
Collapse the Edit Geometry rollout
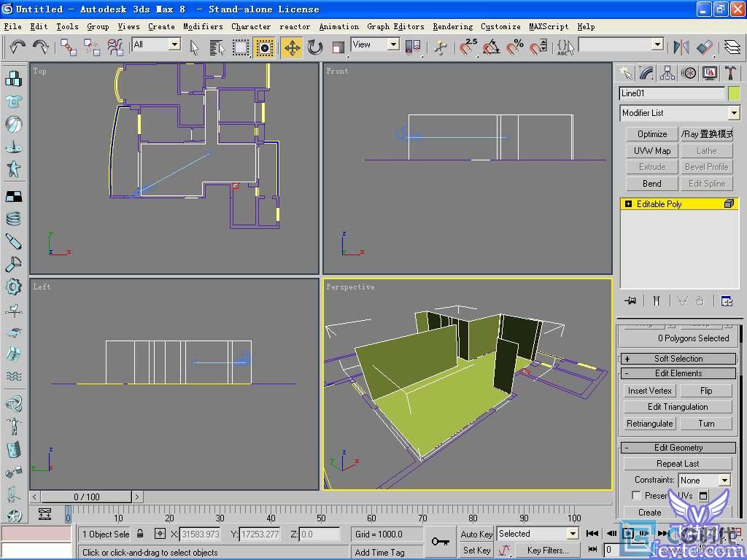point(678,448)
